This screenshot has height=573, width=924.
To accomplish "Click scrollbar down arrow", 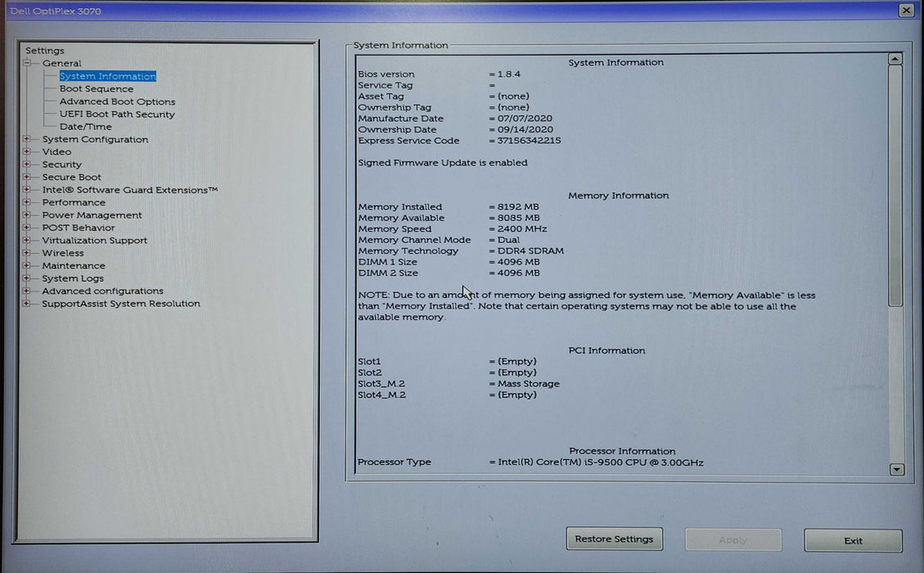I will 896,469.
